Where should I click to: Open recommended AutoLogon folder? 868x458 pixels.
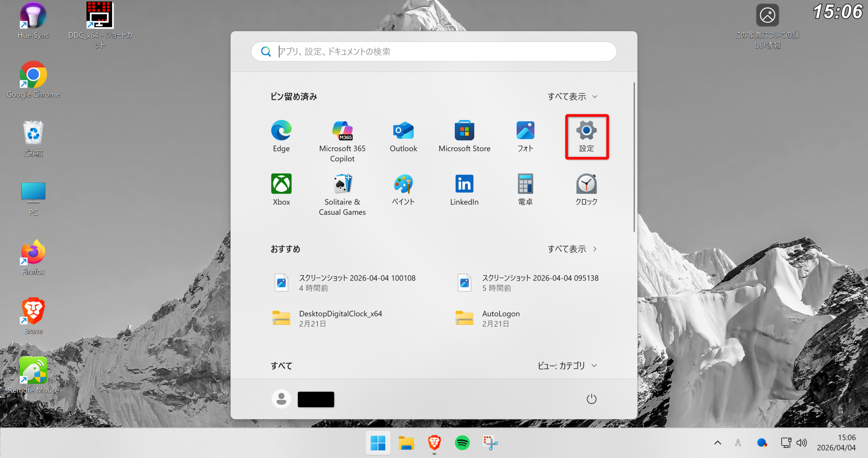coord(500,318)
